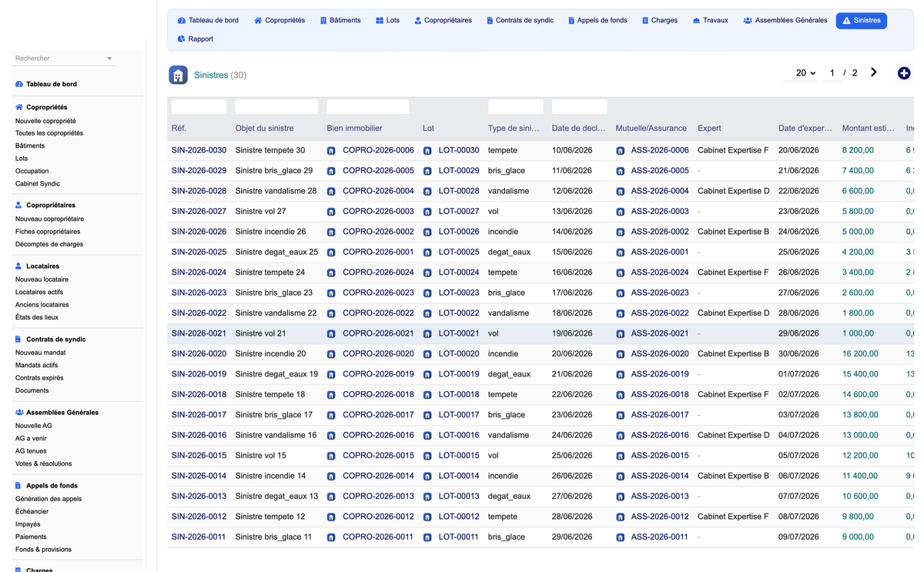
Task: Click lot icon beside LOT-00021
Action: (427, 334)
